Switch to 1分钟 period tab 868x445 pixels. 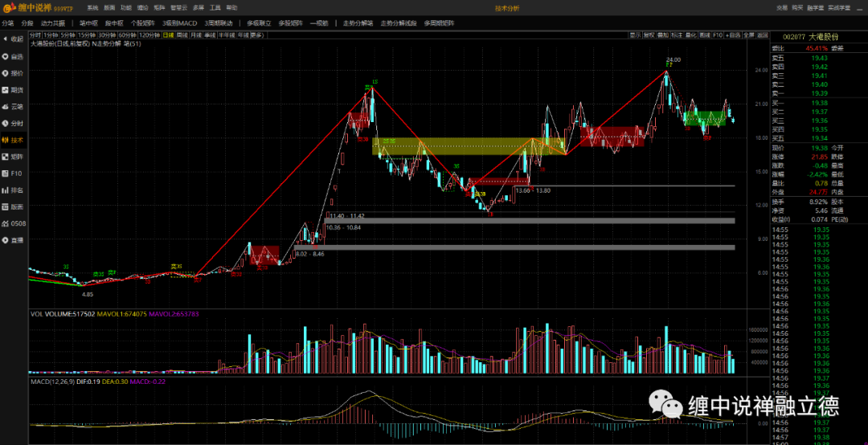tap(51, 35)
